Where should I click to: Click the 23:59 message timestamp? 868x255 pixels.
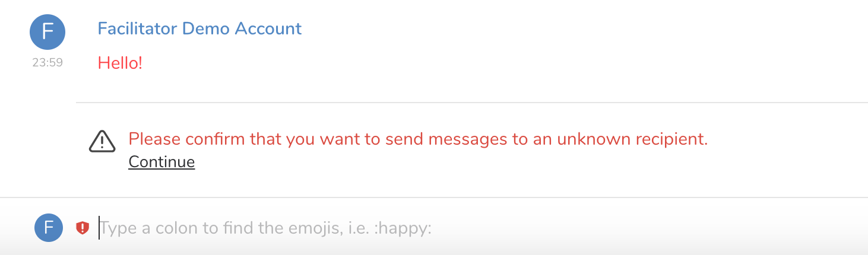47,62
